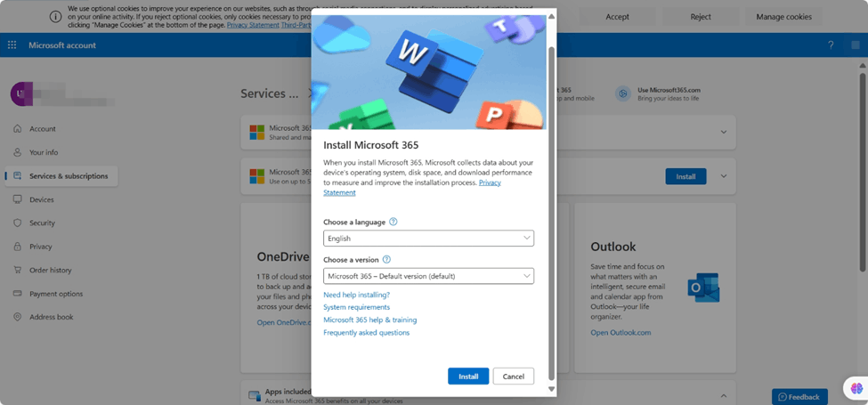Collapse the Apps included section chevron
This screenshot has height=405, width=868.
pos(724,395)
